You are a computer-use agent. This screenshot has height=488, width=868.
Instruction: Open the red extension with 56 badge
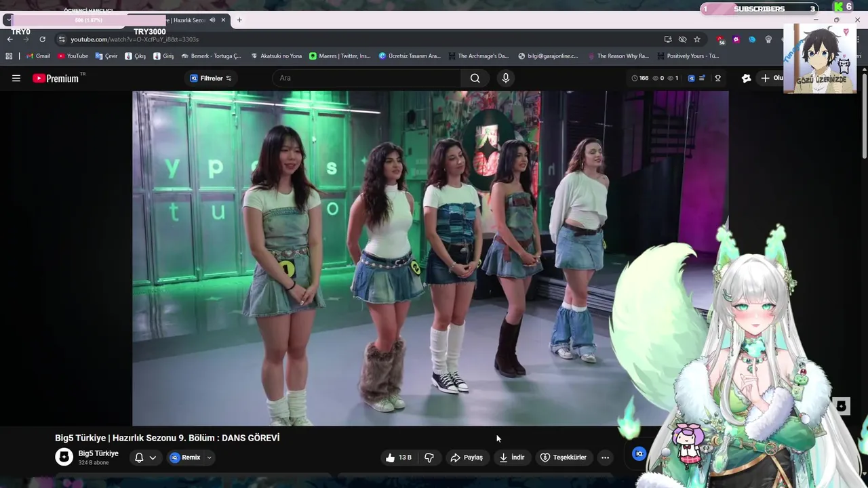point(720,40)
